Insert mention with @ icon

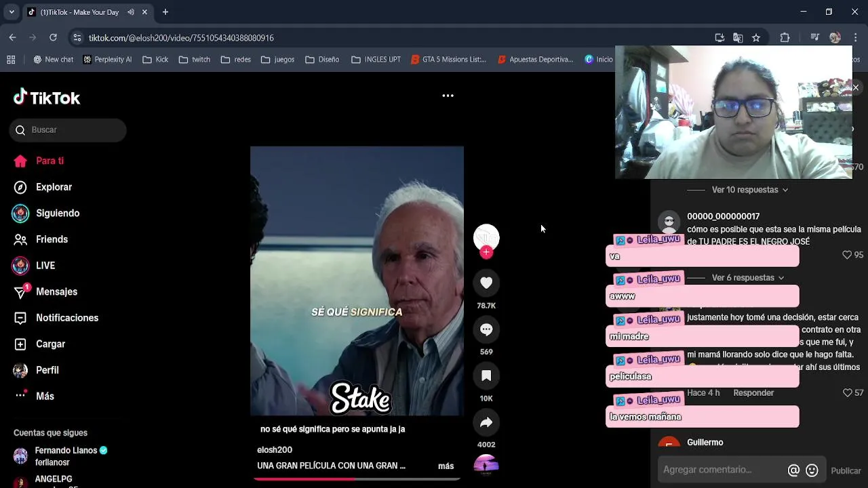[793, 470]
